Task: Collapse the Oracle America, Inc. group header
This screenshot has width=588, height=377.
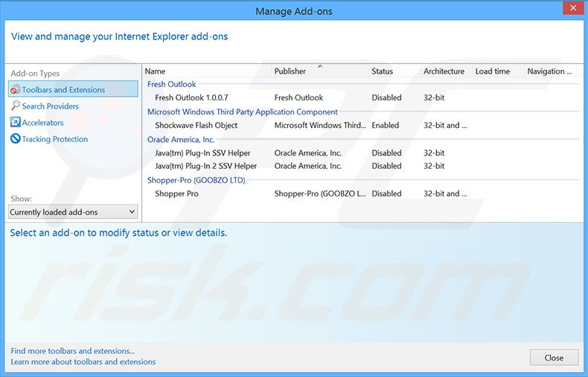Action: [x=181, y=140]
